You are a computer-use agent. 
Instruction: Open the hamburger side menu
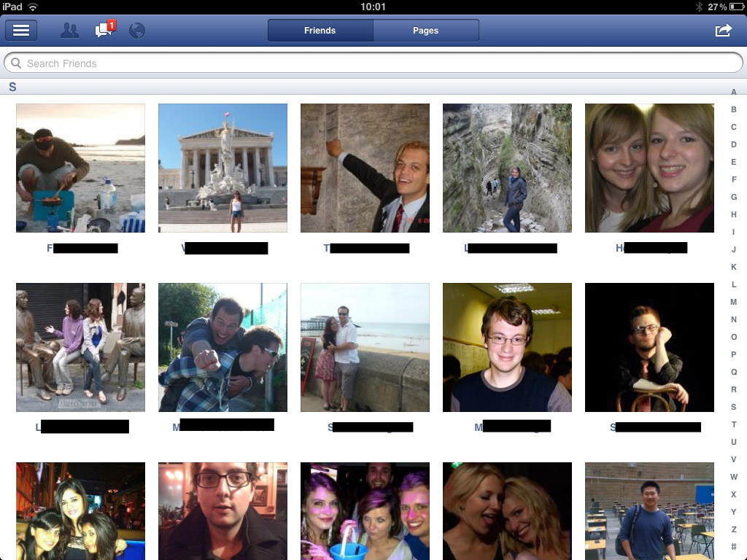[21, 31]
